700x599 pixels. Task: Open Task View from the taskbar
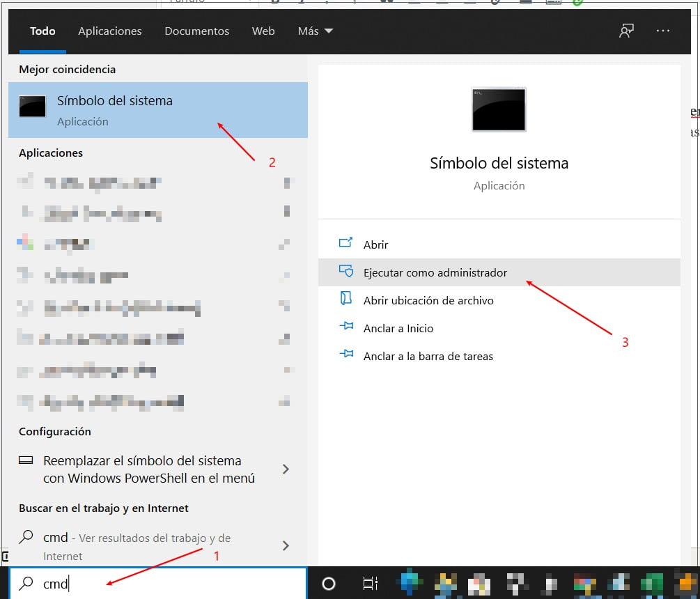point(370,584)
